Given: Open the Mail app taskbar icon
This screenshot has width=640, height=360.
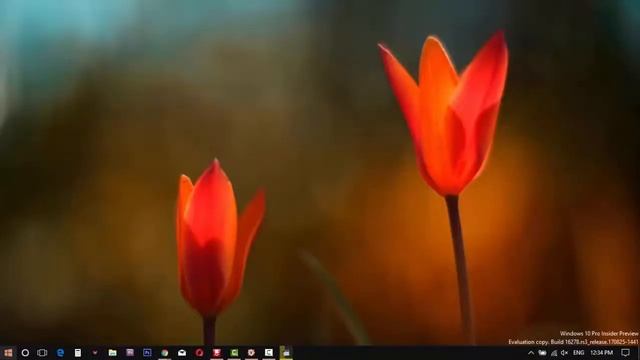Looking at the screenshot, I should pyautogui.click(x=182, y=353).
